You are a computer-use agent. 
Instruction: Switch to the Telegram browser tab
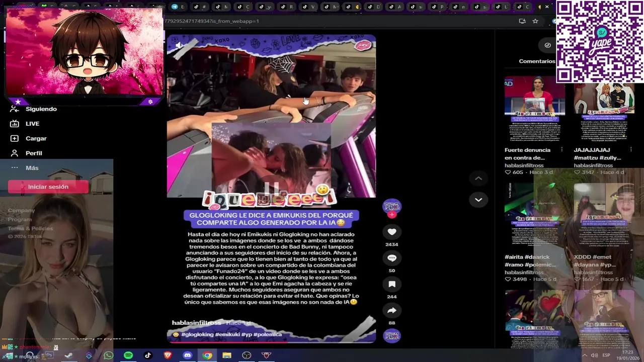(177, 7)
